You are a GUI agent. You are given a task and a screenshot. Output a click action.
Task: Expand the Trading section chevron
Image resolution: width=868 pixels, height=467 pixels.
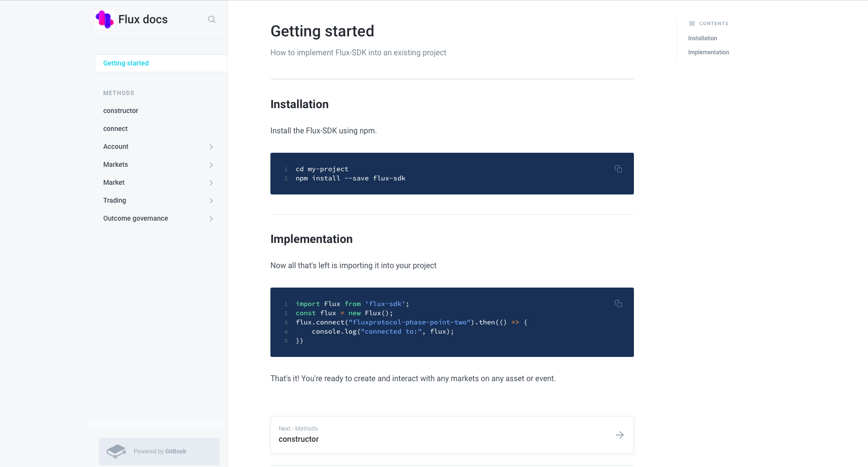[211, 201]
